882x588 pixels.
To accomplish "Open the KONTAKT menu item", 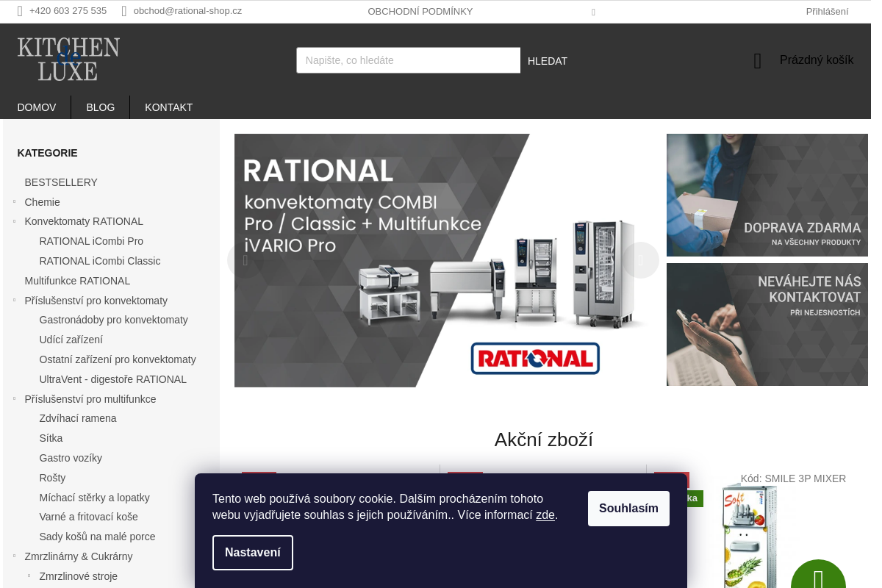I will pos(169,107).
